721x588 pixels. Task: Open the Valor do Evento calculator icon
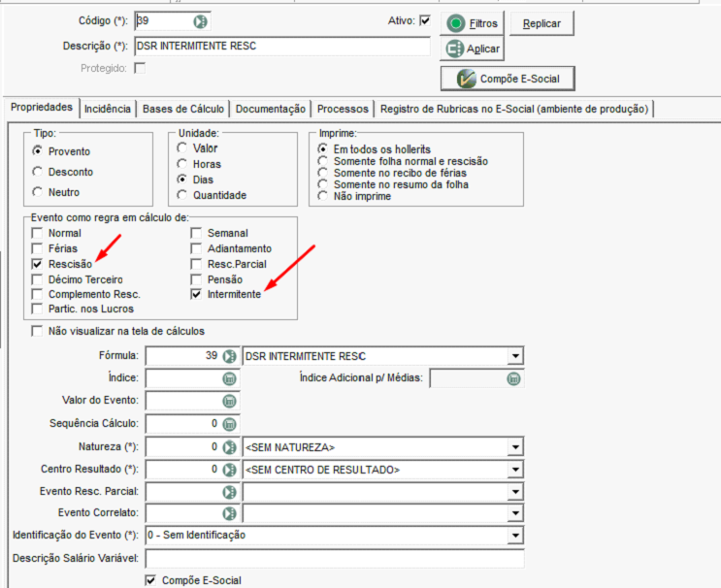point(229,401)
